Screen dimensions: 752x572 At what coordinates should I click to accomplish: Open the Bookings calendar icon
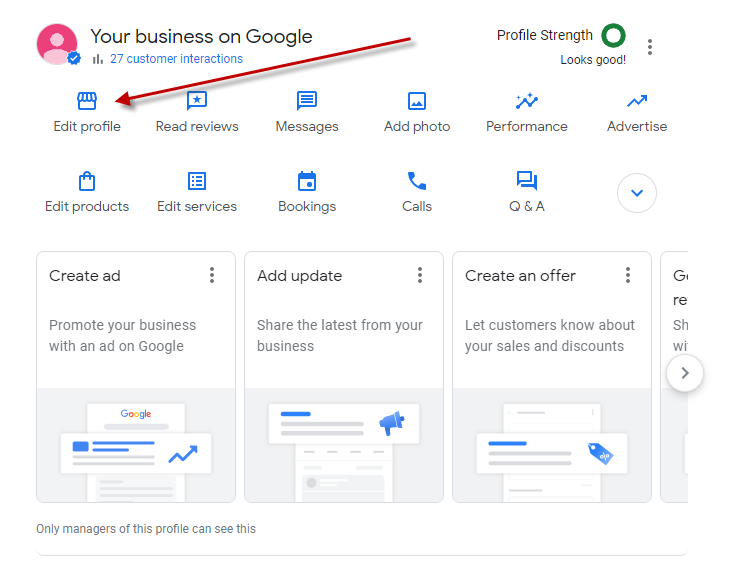pyautogui.click(x=307, y=181)
